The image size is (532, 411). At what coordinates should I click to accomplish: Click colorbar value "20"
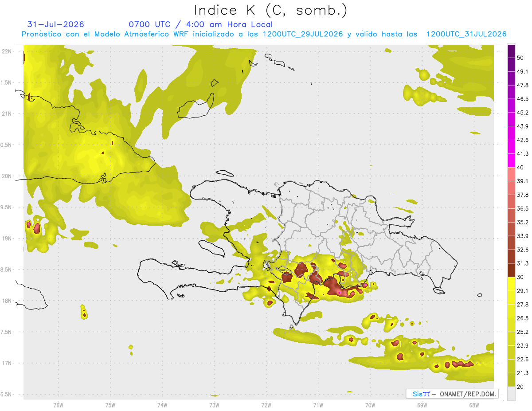coord(521,387)
